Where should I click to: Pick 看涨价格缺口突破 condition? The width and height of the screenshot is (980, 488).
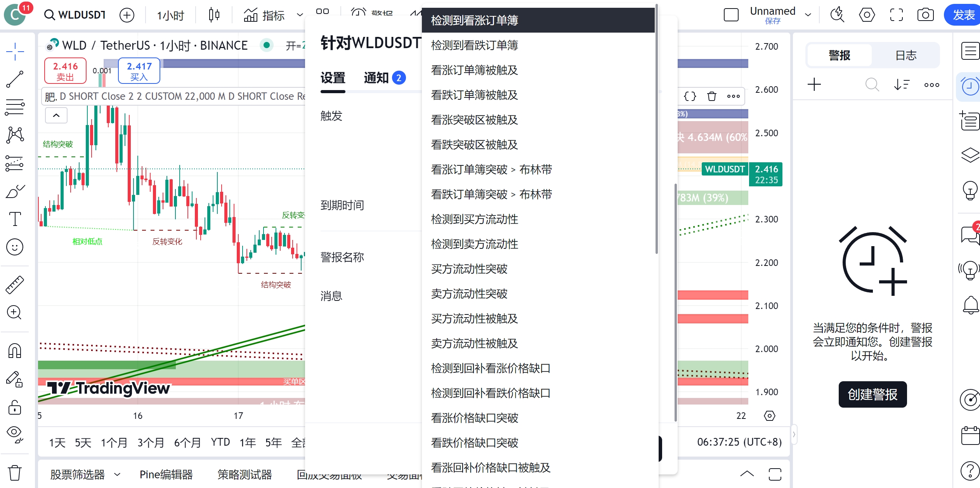pos(538,418)
